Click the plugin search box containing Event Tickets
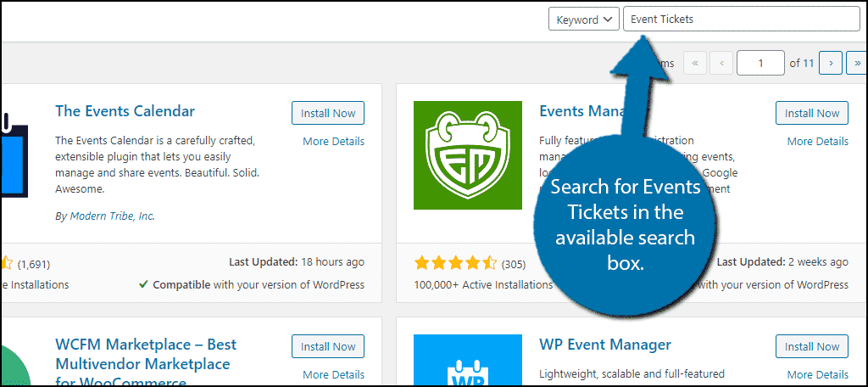868x387 pixels. (x=741, y=20)
